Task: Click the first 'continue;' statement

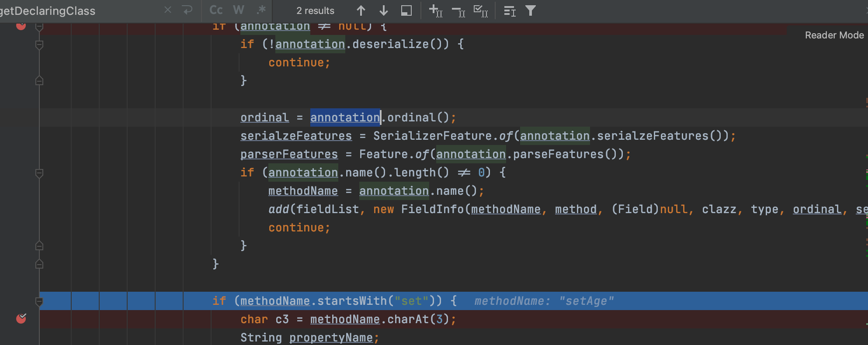Action: tap(299, 62)
